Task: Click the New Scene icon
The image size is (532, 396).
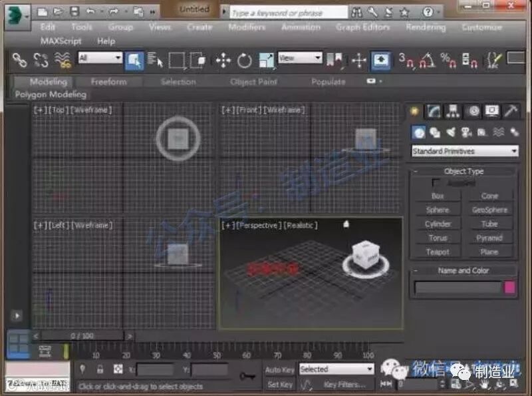Action: [x=43, y=12]
